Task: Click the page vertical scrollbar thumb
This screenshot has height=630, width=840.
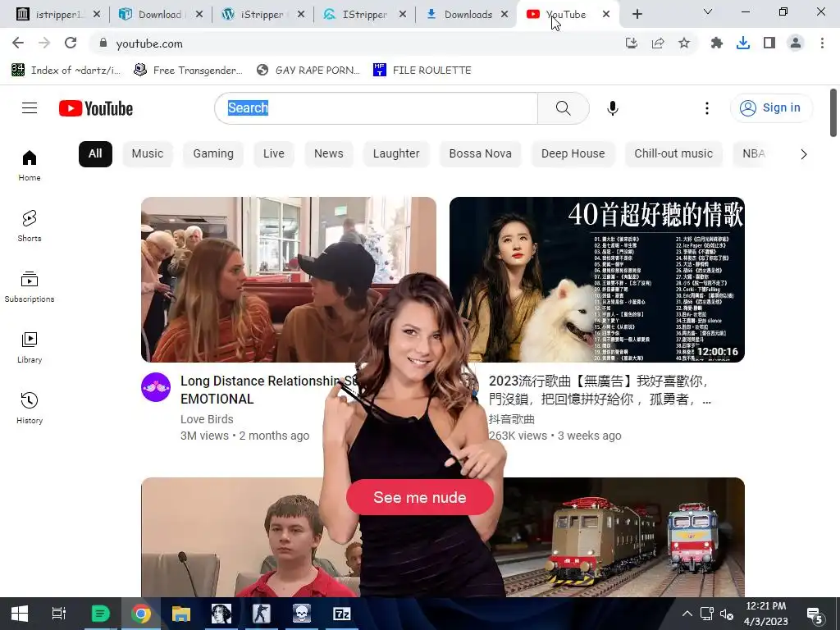Action: point(833,112)
